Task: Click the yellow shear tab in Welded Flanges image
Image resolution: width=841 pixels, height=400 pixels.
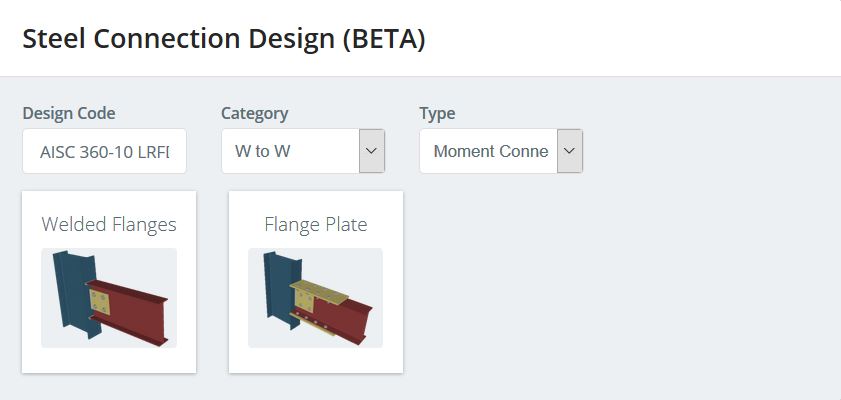Action: pos(99,302)
